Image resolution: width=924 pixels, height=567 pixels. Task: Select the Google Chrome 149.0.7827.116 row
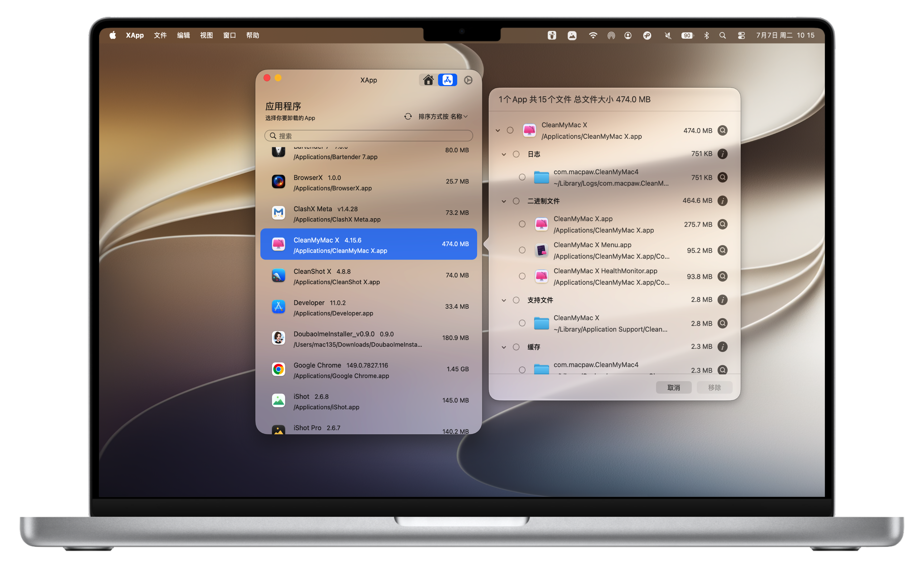(369, 369)
